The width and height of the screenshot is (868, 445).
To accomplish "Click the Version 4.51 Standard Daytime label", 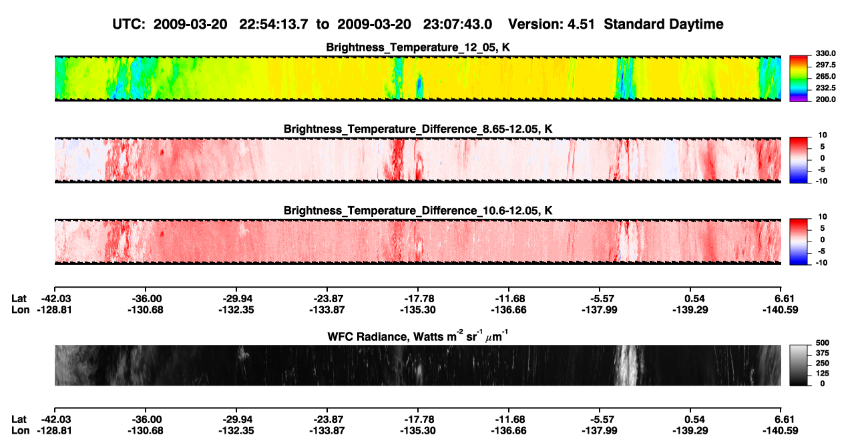I will click(x=616, y=24).
